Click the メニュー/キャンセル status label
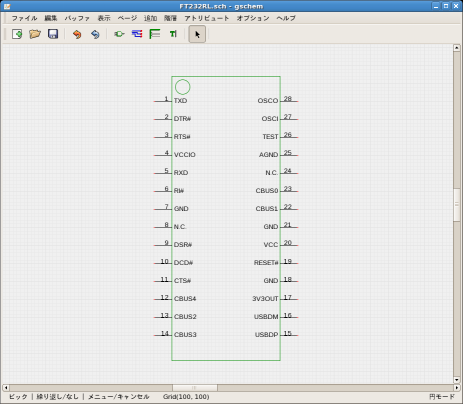 point(119,397)
